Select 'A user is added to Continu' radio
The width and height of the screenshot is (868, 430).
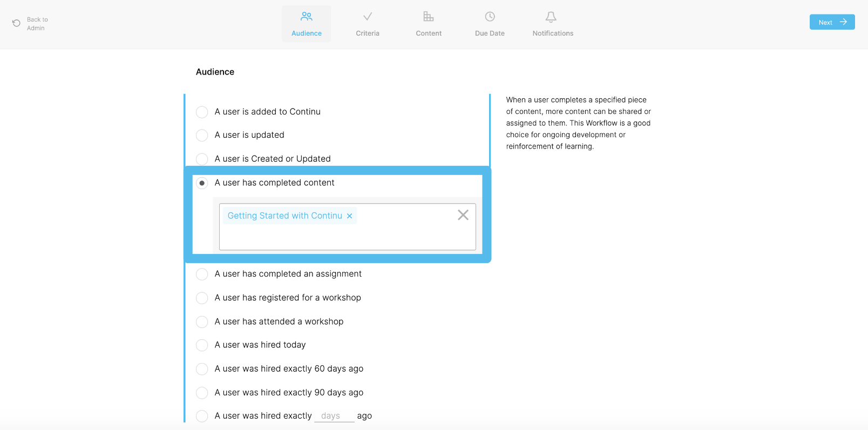tap(202, 112)
